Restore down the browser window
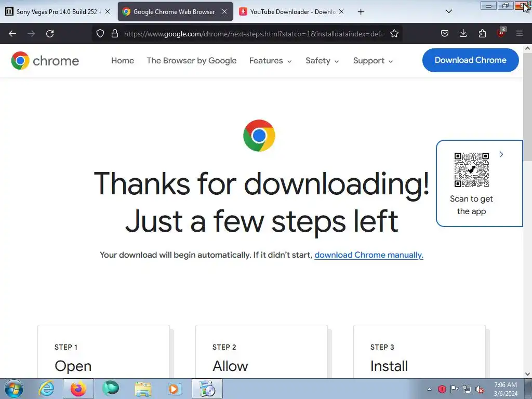This screenshot has height=399, width=532. (x=506, y=6)
